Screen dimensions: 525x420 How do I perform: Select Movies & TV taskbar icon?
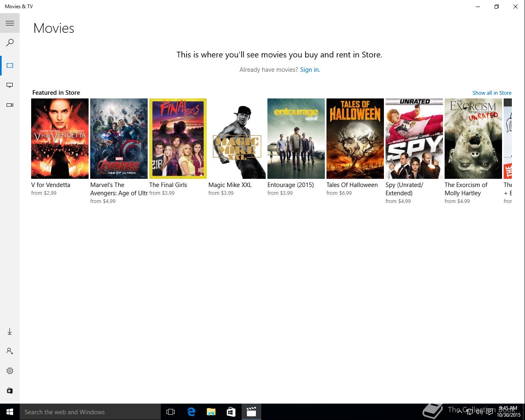[x=251, y=412]
